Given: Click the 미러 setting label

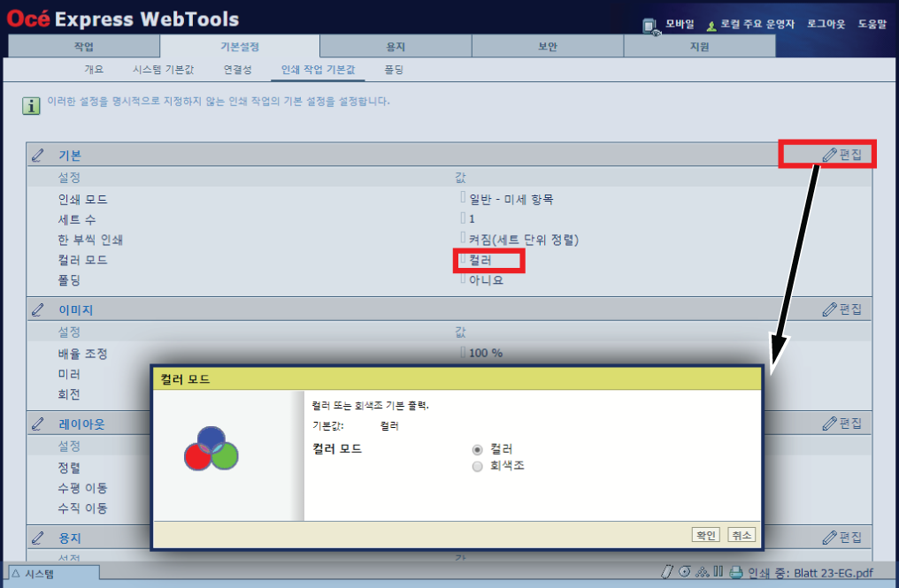Looking at the screenshot, I should [69, 374].
